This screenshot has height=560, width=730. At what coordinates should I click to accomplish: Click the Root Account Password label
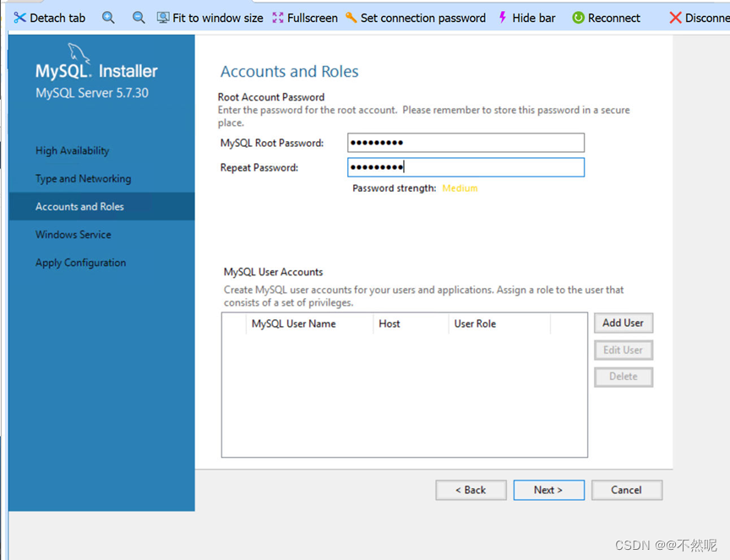[271, 97]
